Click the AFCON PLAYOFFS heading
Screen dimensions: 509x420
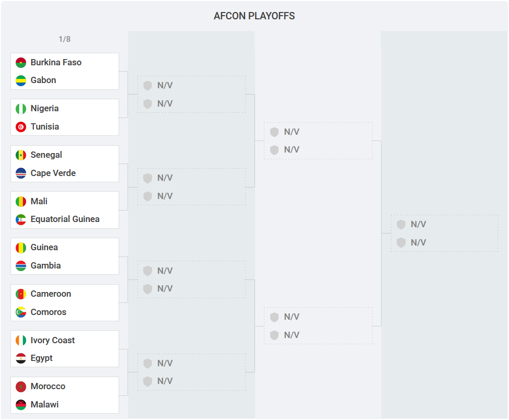coord(254,16)
